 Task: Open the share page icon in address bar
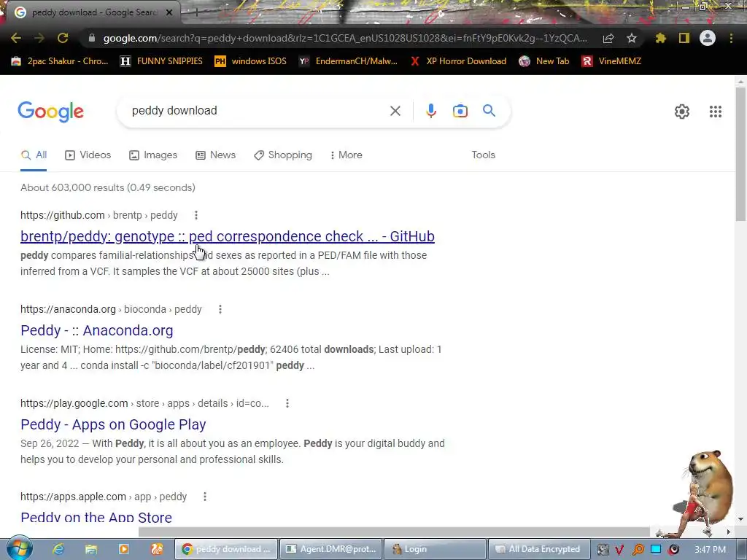click(x=608, y=38)
